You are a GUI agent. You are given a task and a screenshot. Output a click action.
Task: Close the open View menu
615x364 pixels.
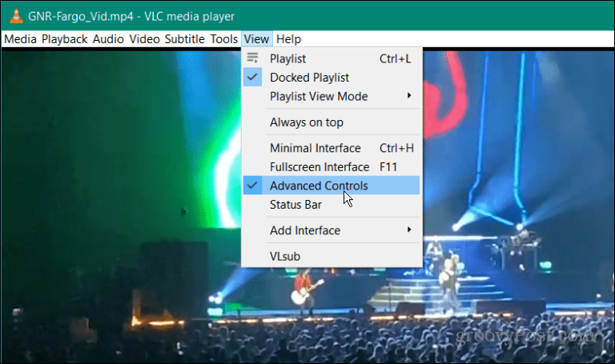coord(256,39)
